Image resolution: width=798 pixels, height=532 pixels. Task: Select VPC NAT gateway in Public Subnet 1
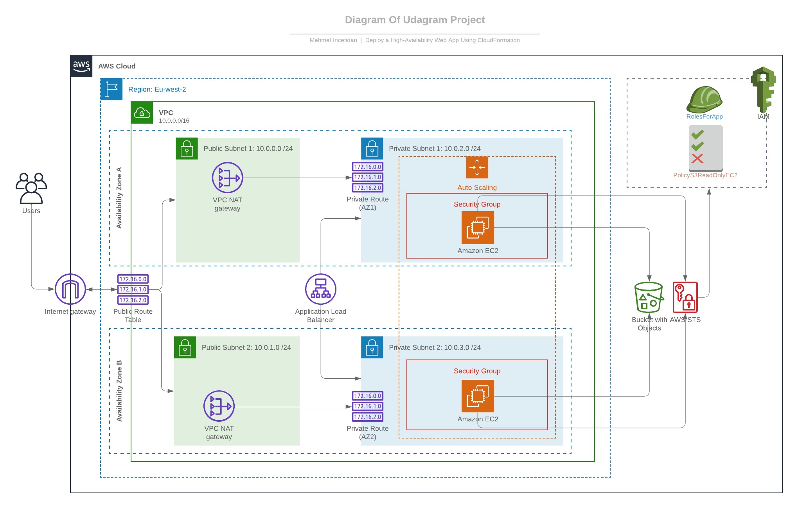227,178
